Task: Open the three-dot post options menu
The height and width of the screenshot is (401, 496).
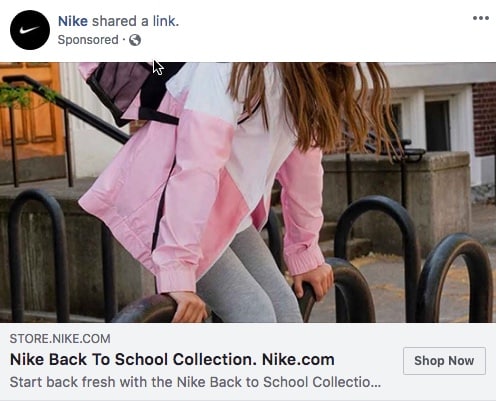Action: [x=481, y=18]
